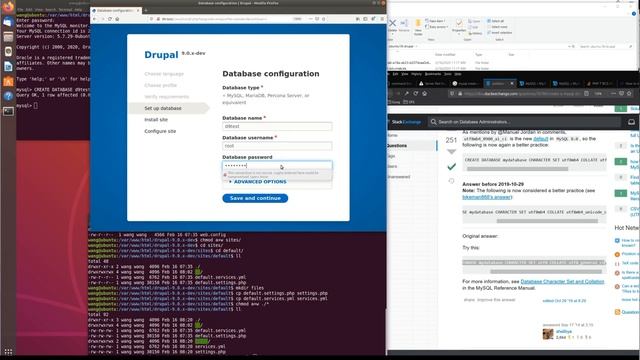
Task: Open the Easy access dropdown in File Explorer
Action: (x=436, y=27)
